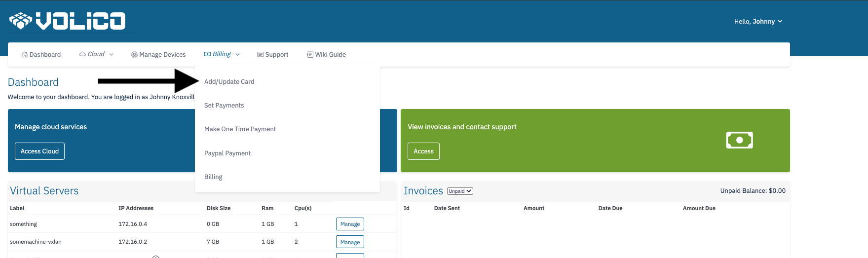Click the Billing money icon in navbar
Viewport: 868px width, 258px height.
tap(207, 54)
